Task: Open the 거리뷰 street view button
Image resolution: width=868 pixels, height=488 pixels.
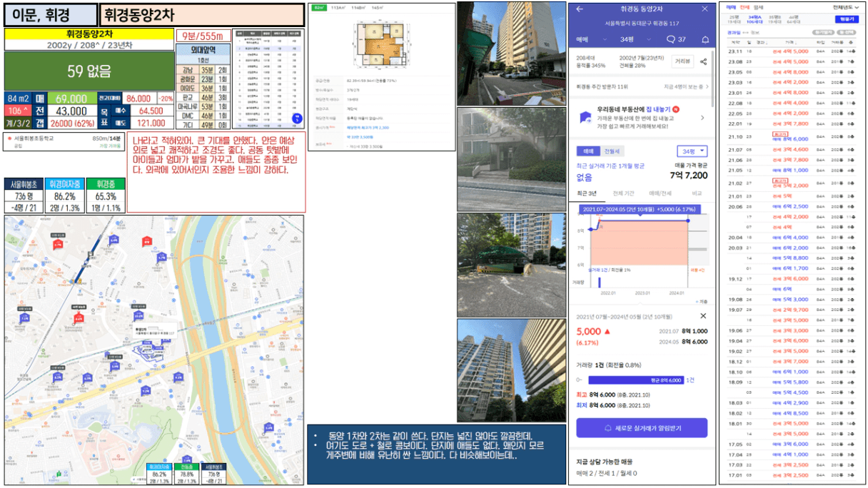Action: [x=682, y=62]
